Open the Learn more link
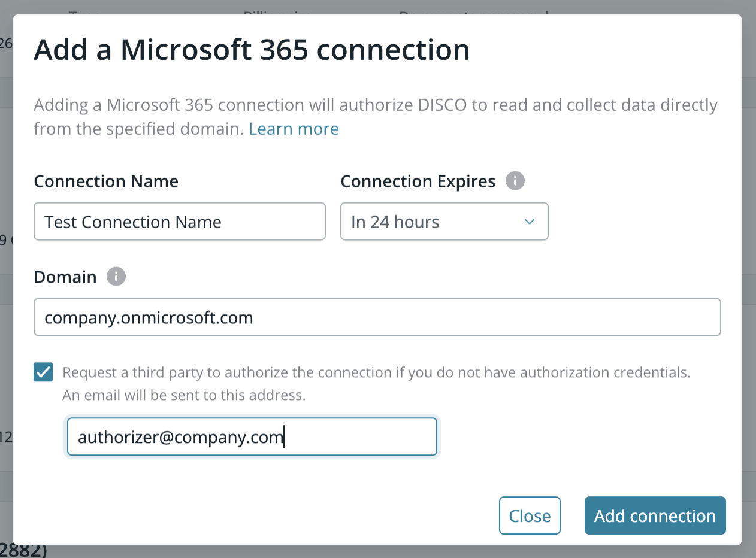Image resolution: width=756 pixels, height=558 pixels. [294, 129]
